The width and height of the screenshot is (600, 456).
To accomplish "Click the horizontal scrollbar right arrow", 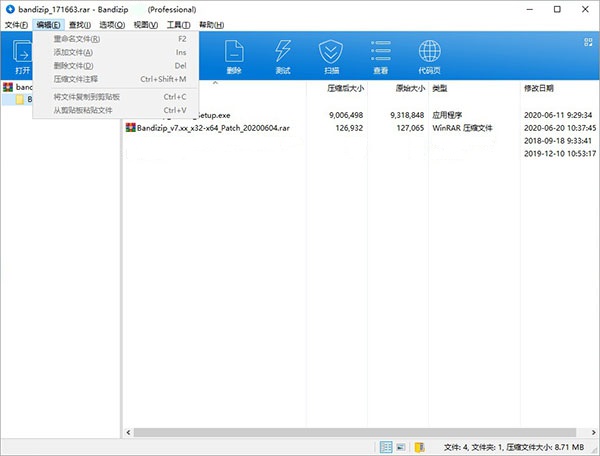I will pos(593,432).
